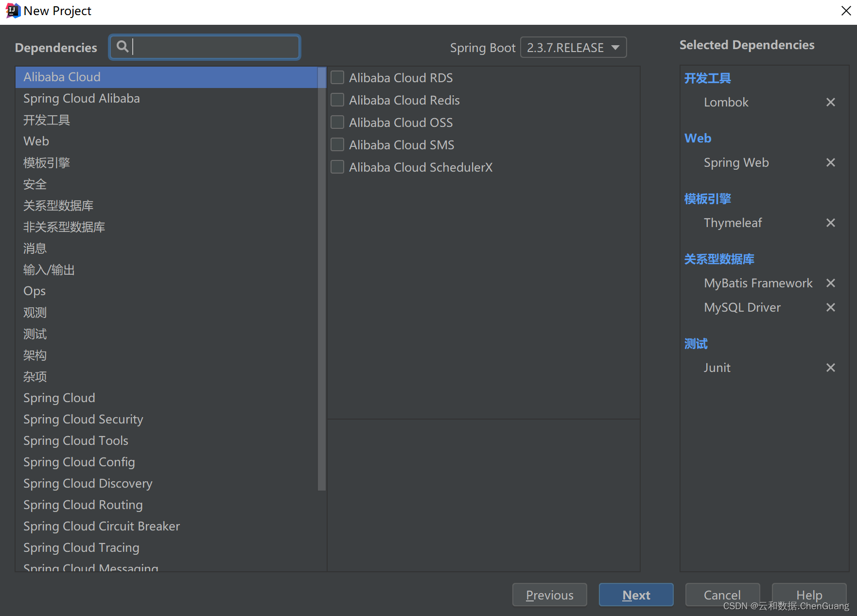Click Lombok in selected dependencies

coord(726,102)
